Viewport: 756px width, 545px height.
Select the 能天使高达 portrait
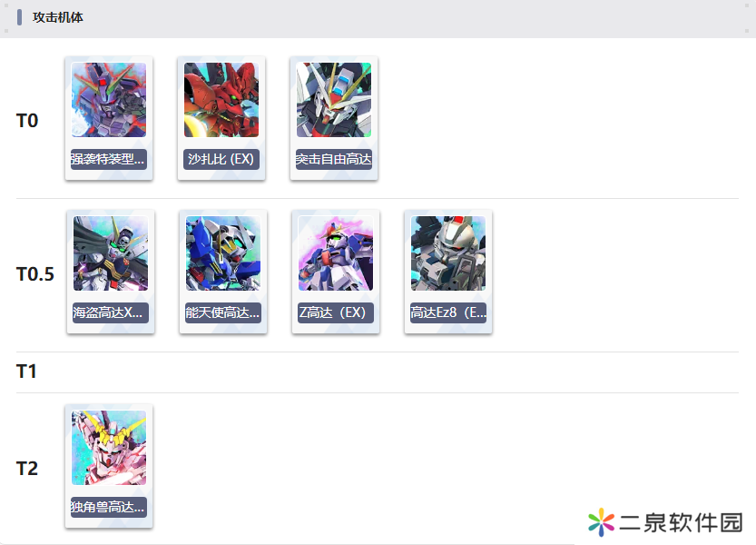click(223, 253)
